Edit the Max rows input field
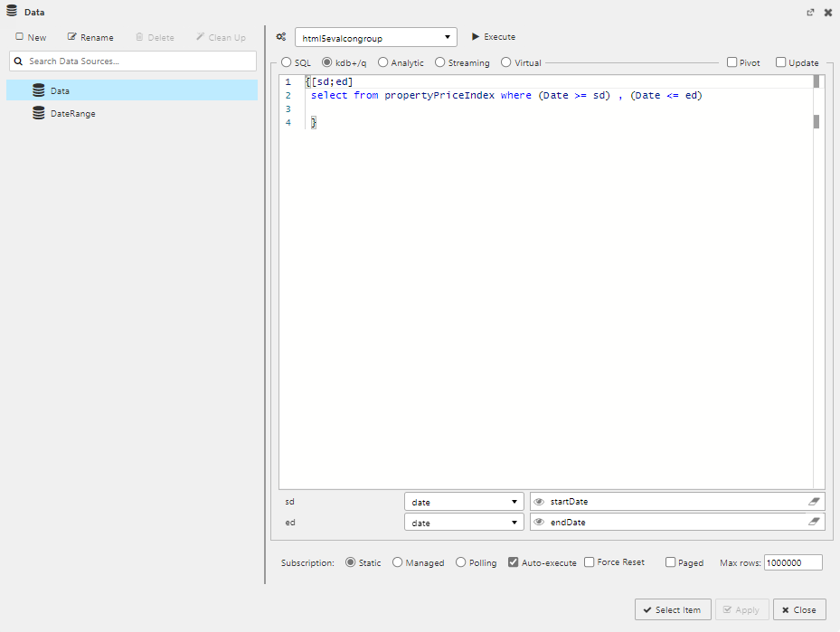Viewport: 840px width, 632px height. pos(792,561)
